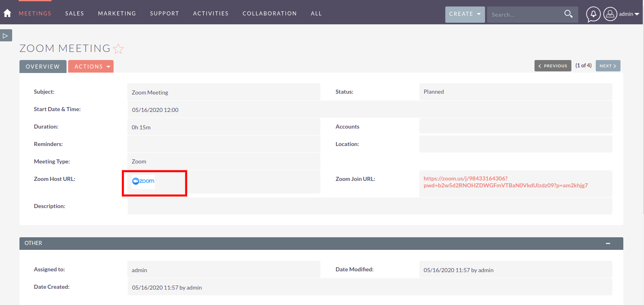Open the MEETINGS menu
Image resolution: width=644 pixels, height=305 pixels.
click(x=35, y=13)
